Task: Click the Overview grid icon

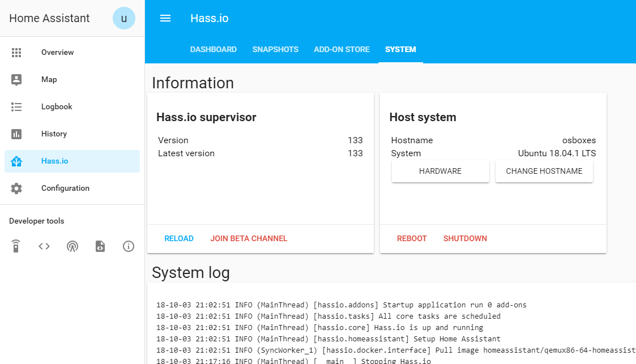Action: (x=16, y=53)
